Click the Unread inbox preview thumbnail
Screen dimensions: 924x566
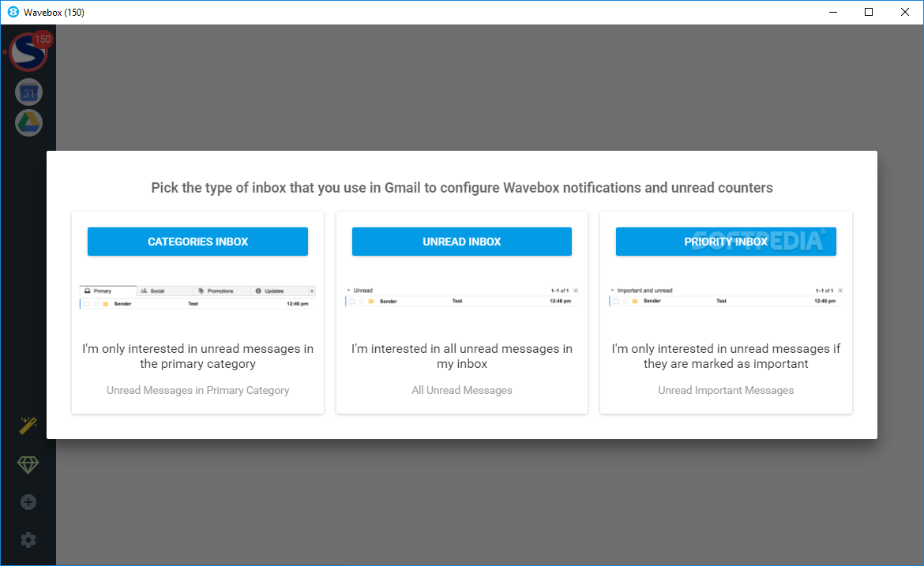pyautogui.click(x=461, y=296)
